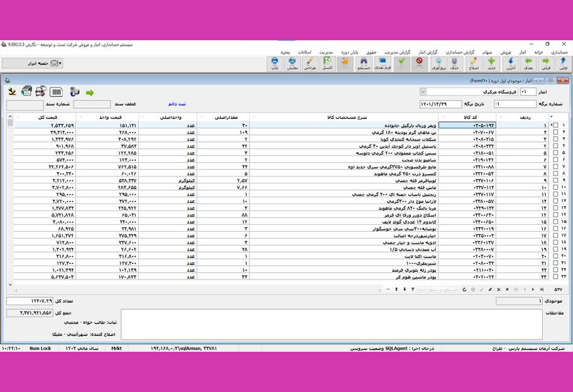Tick the checkbox for grid row ۱۸
Image resolution: width=573 pixels, height=392 pixels.
point(555,242)
